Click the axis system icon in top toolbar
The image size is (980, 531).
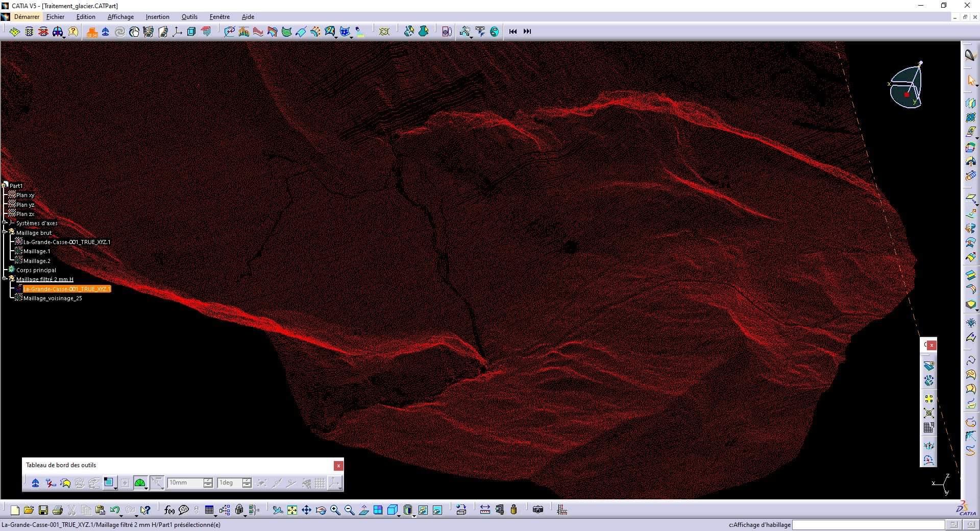(177, 32)
